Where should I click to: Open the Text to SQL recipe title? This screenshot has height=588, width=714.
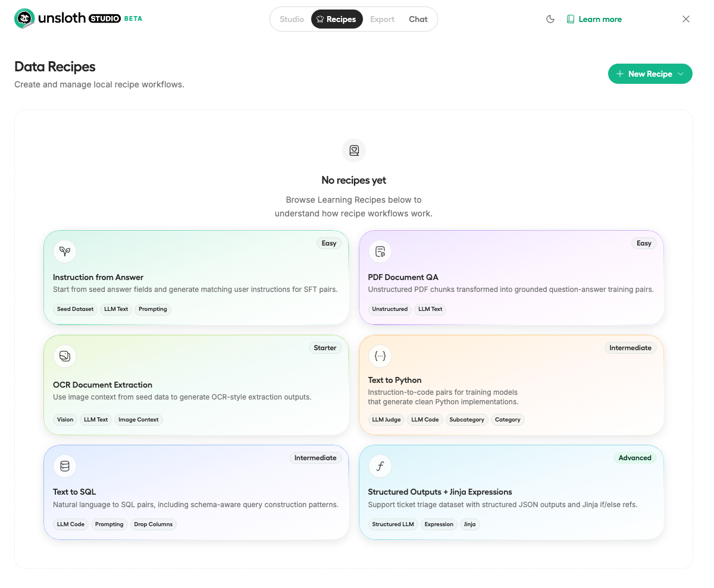tap(74, 492)
